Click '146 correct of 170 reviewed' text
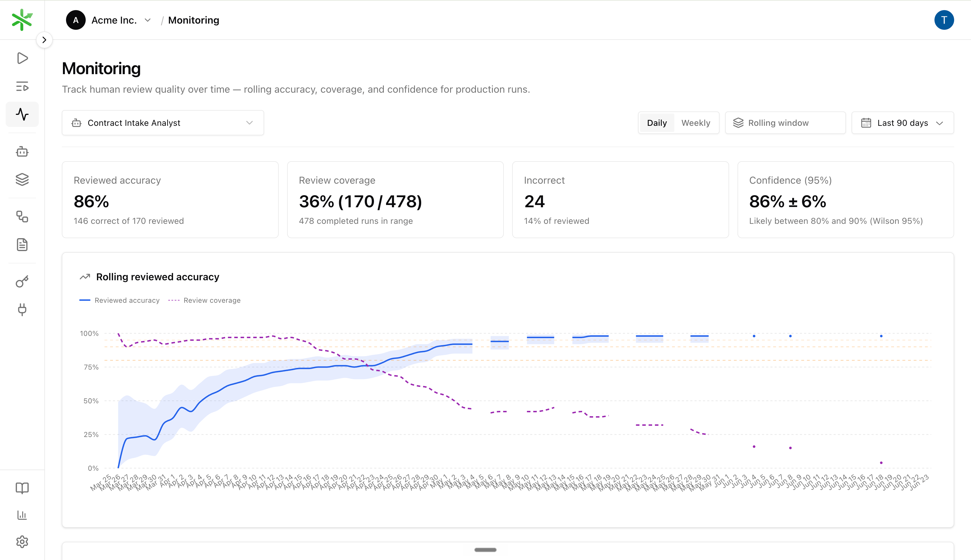971x560 pixels. point(129,221)
